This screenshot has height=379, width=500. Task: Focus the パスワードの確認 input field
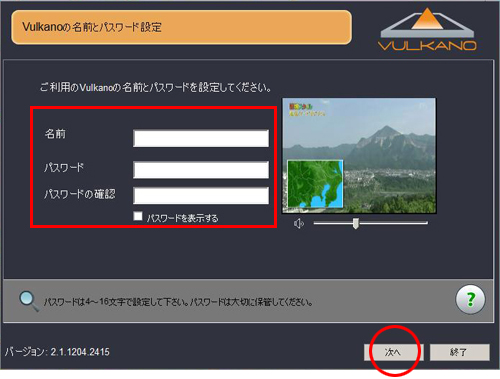tap(201, 195)
